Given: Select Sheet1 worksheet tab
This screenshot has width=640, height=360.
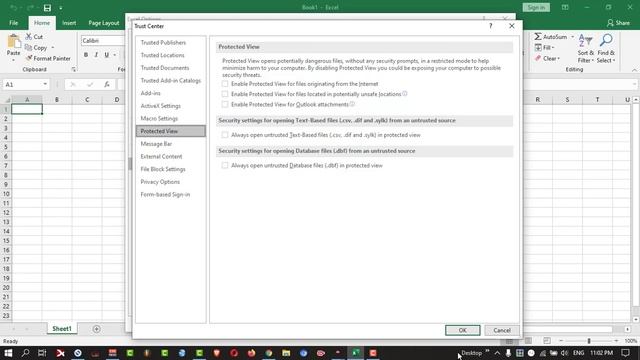Looking at the screenshot, I should 62,329.
